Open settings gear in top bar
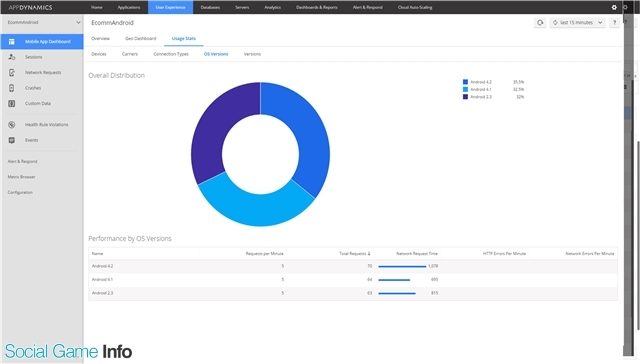 614,7
